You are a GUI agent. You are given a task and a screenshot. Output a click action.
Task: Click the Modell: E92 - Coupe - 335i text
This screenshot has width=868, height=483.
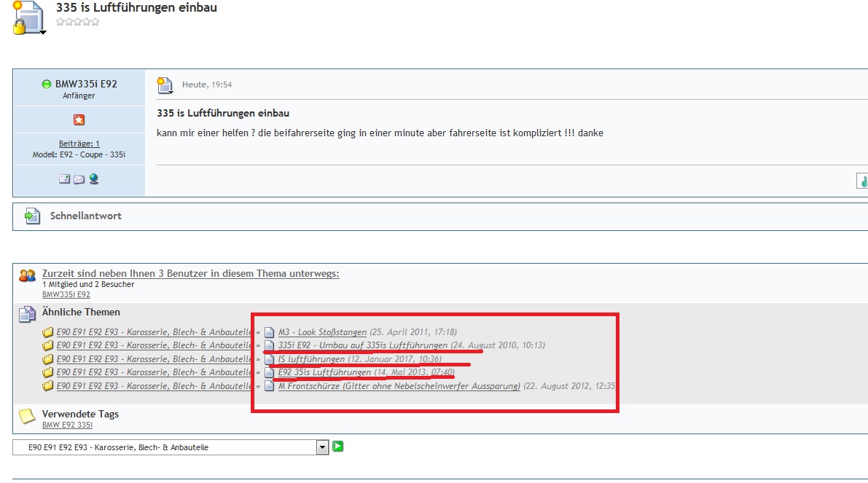pos(79,154)
